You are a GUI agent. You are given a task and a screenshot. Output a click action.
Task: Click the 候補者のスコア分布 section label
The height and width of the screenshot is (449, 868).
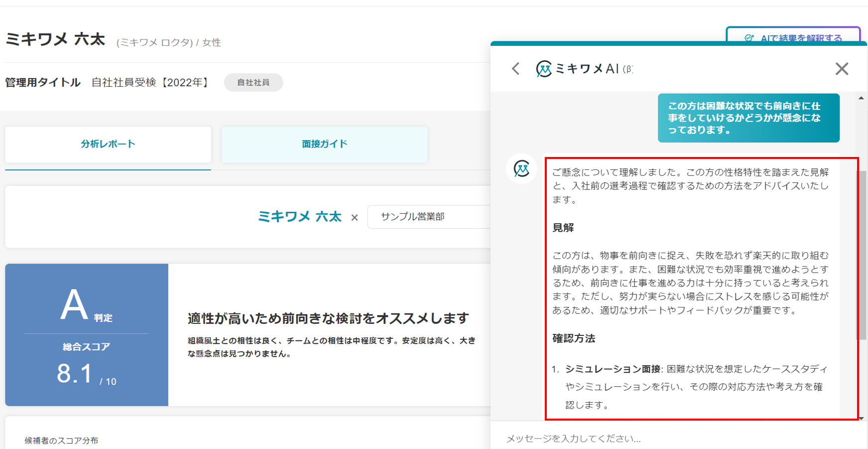(x=61, y=441)
